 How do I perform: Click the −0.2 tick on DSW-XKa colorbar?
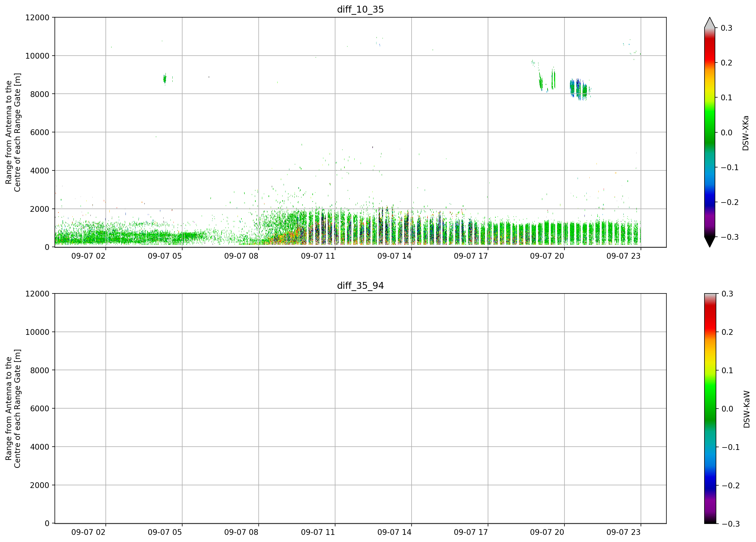pyautogui.click(x=730, y=202)
